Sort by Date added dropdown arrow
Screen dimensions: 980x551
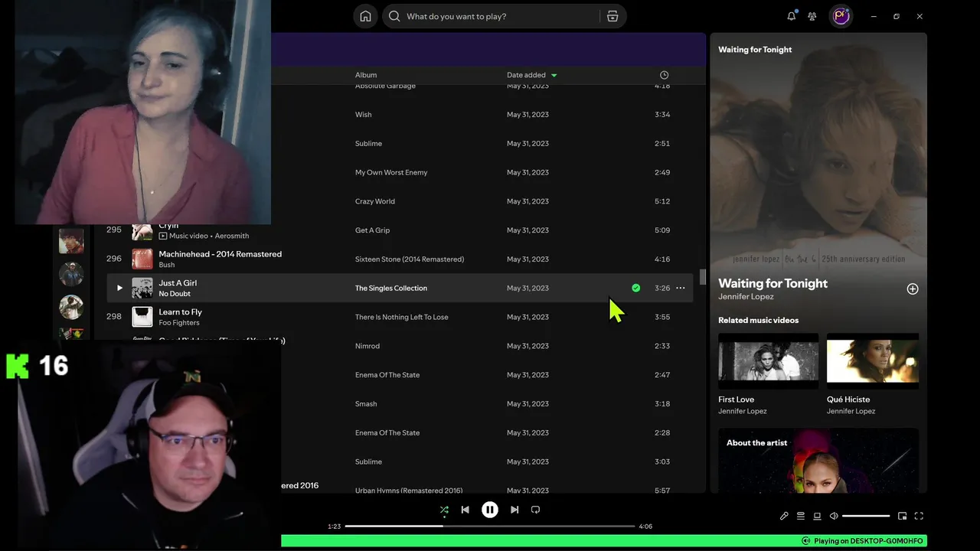pos(554,75)
